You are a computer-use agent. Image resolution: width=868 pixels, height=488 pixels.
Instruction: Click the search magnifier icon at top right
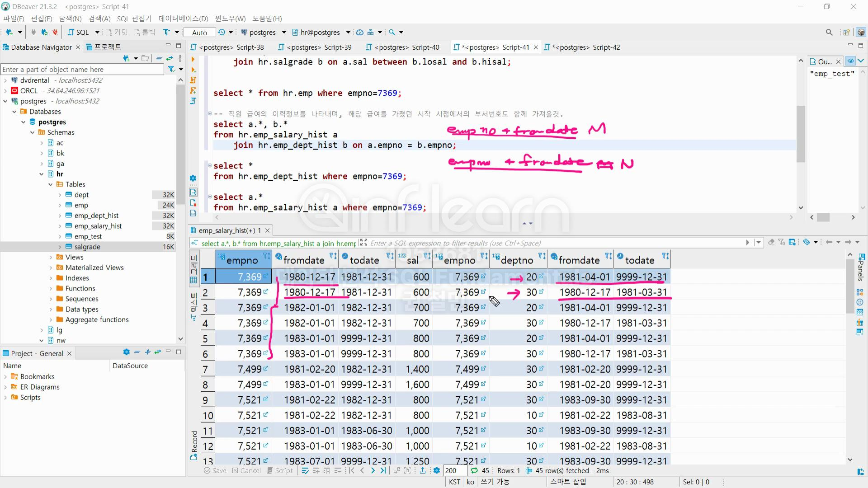829,32
